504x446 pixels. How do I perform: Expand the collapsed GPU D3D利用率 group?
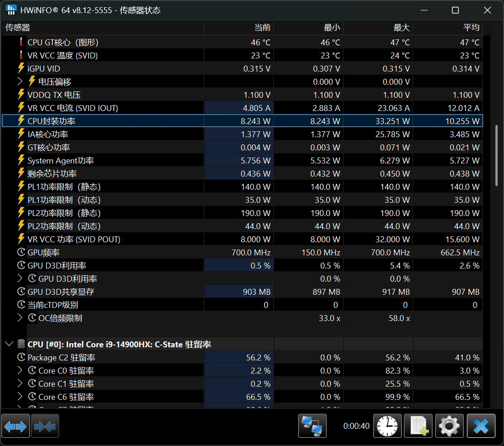click(20, 278)
